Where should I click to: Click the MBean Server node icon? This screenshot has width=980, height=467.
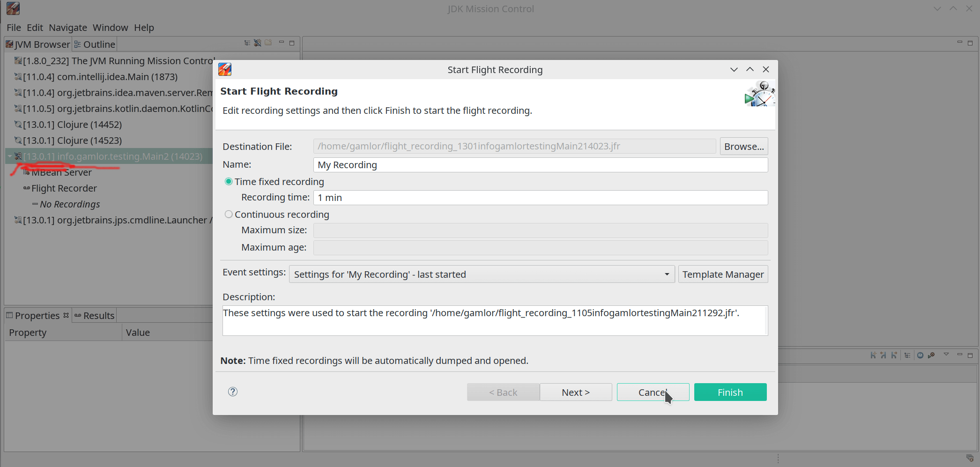pos(27,172)
